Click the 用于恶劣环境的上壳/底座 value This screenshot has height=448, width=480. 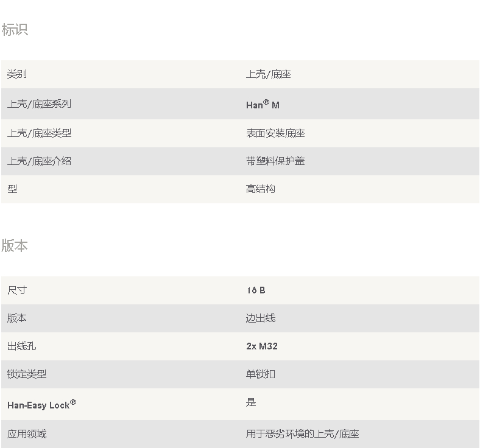[303, 433]
